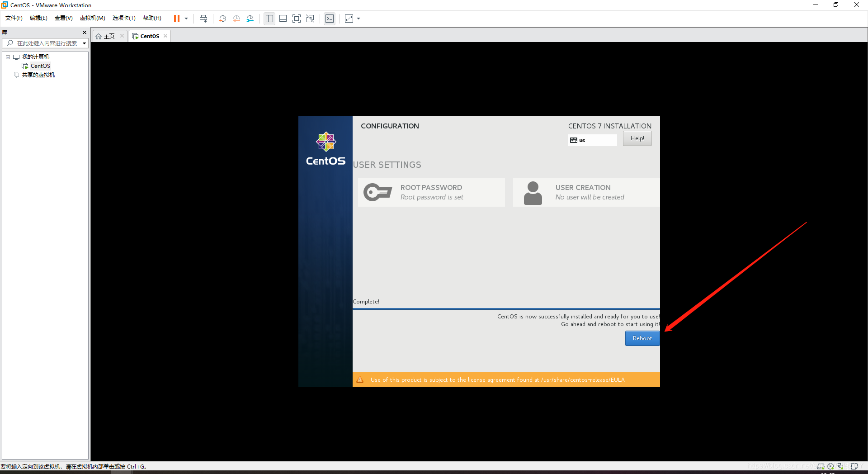The image size is (868, 474).
Task: Open the stretch options dropdown arrow
Action: click(359, 19)
